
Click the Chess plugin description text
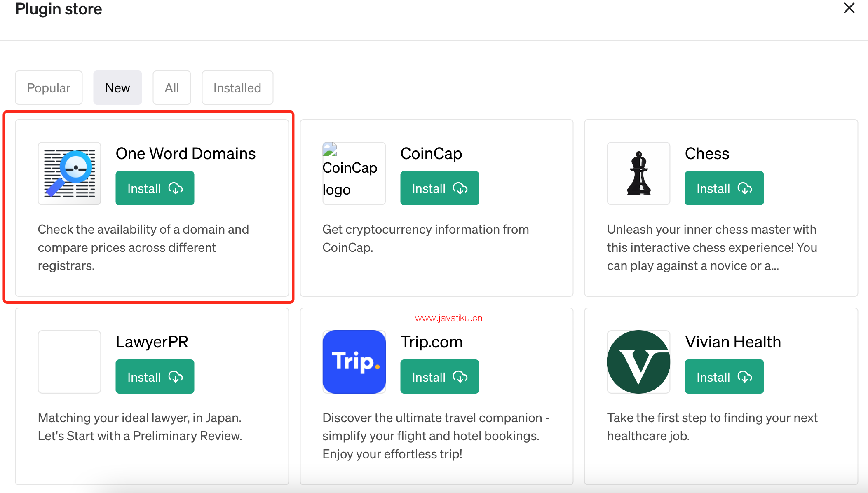pos(712,247)
